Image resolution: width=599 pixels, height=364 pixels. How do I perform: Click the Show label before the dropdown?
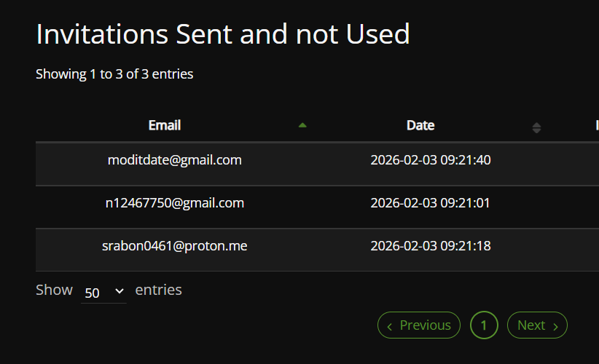click(x=55, y=290)
